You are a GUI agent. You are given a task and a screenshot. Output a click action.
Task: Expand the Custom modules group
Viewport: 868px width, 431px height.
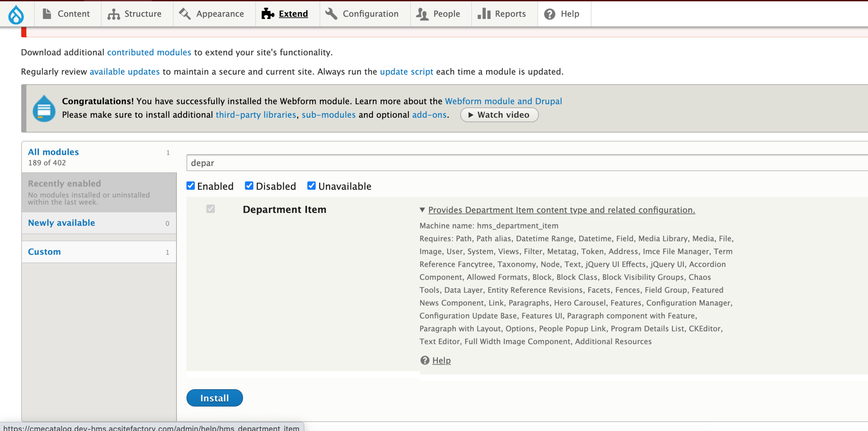coord(44,252)
